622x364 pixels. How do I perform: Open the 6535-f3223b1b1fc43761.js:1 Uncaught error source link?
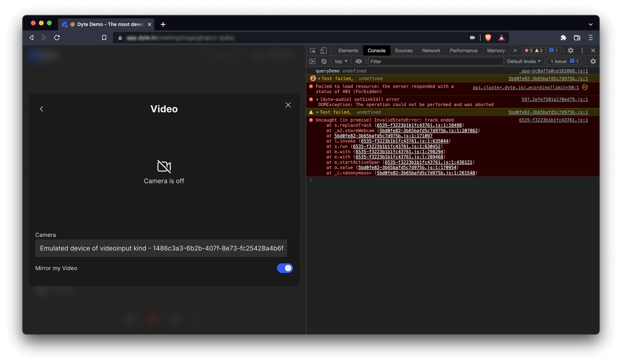pyautogui.click(x=553, y=120)
